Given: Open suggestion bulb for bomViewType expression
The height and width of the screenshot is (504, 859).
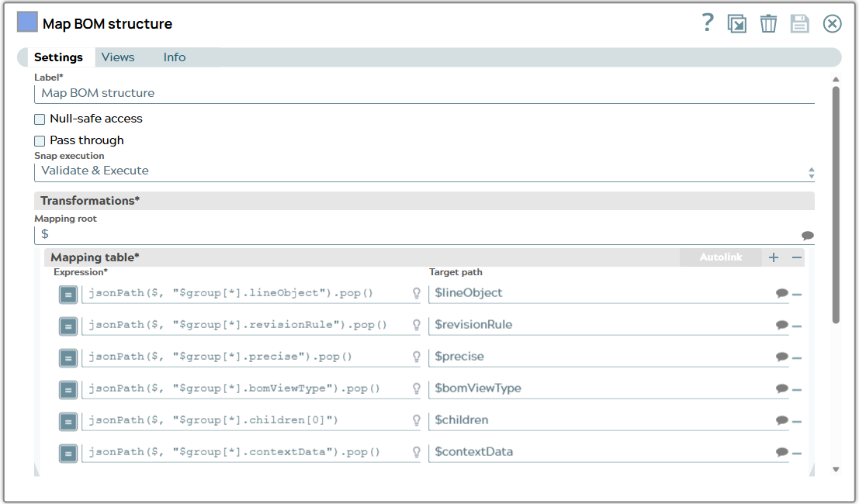Looking at the screenshot, I should [x=417, y=389].
